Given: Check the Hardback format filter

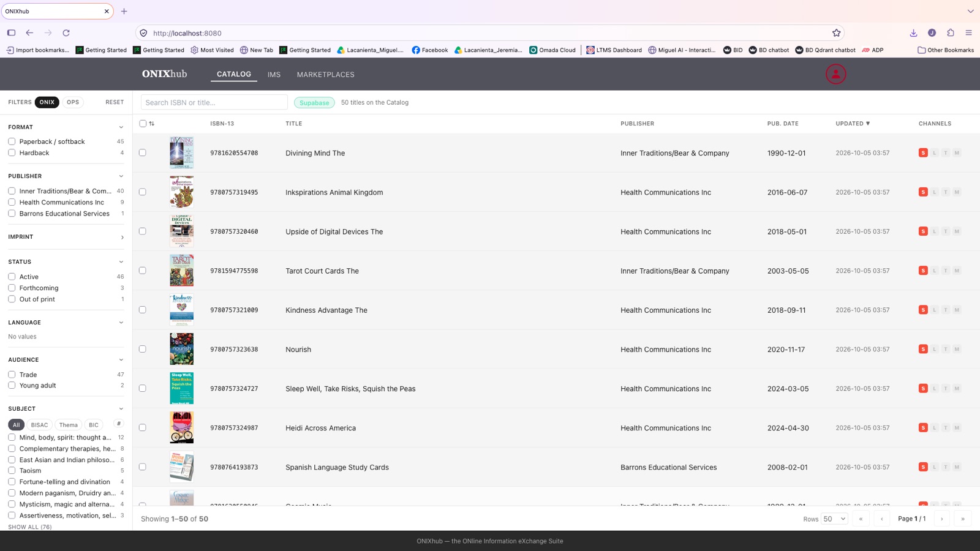Looking at the screenshot, I should coord(12,153).
